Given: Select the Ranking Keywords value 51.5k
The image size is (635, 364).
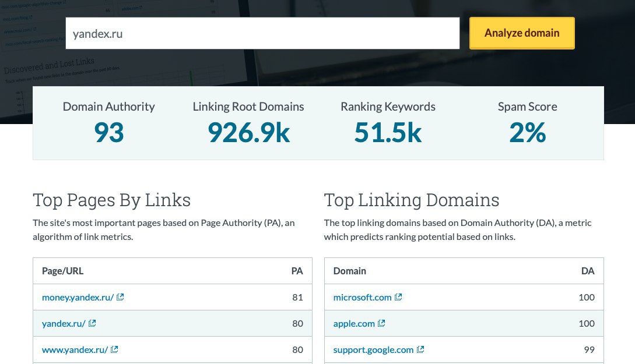Looking at the screenshot, I should [388, 133].
